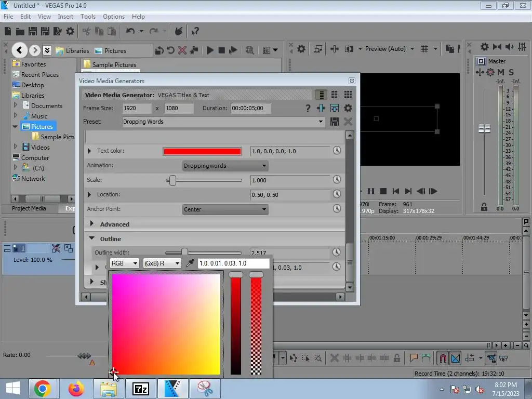Image resolution: width=532 pixels, height=399 pixels.
Task: Open the Animation dropdown Droppingwords
Action: pyautogui.click(x=225, y=166)
